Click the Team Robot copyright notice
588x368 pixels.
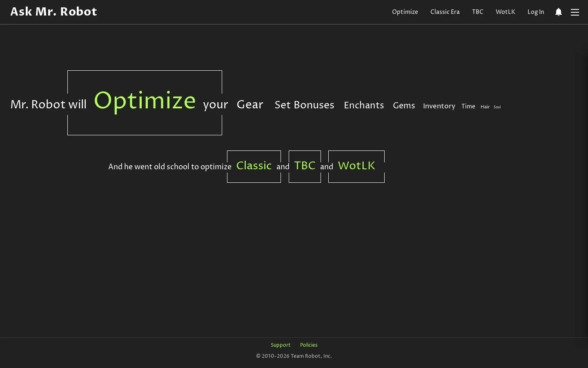tap(294, 356)
